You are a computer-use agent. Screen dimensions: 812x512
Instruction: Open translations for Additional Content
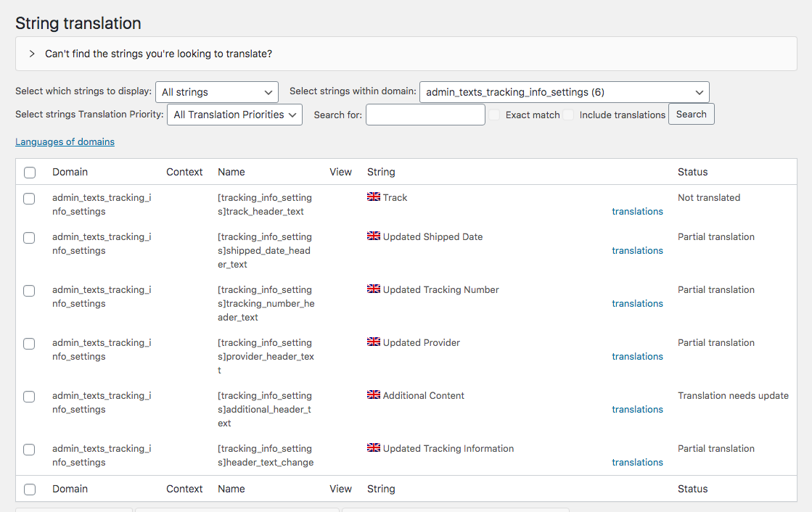[x=637, y=409]
